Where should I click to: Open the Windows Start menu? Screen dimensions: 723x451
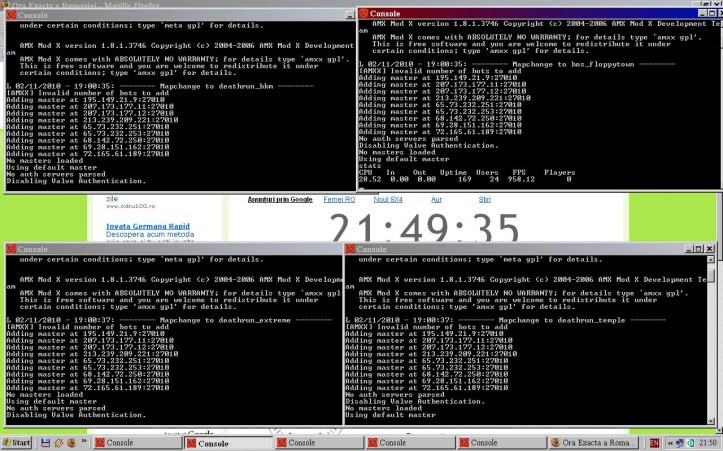(x=17, y=442)
